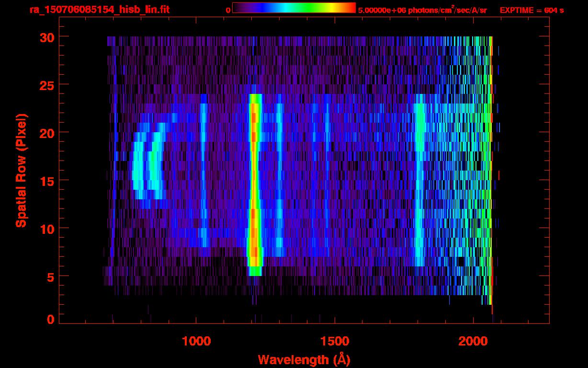This screenshot has width=588, height=368.
Task: Click the 15 spatial row tick label
Action: tap(46, 181)
